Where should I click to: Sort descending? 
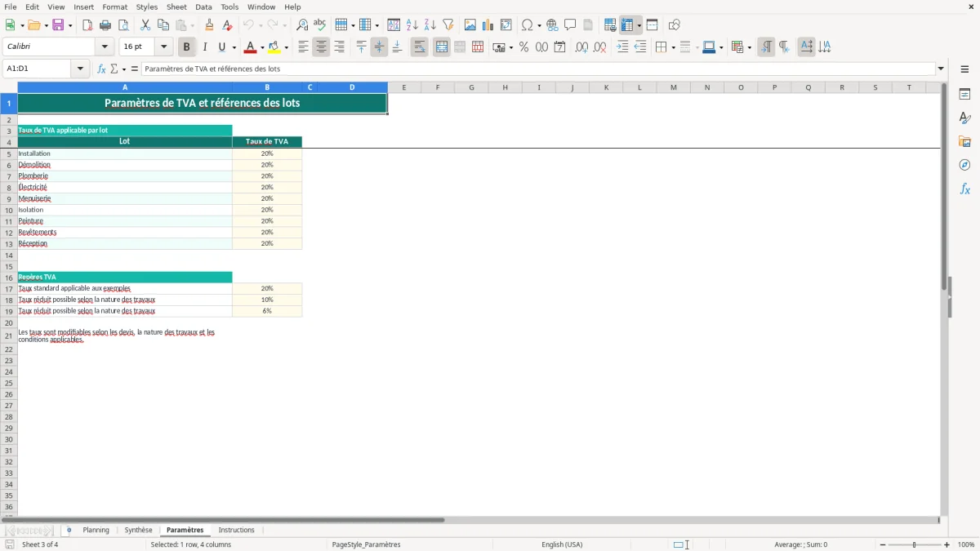click(430, 25)
